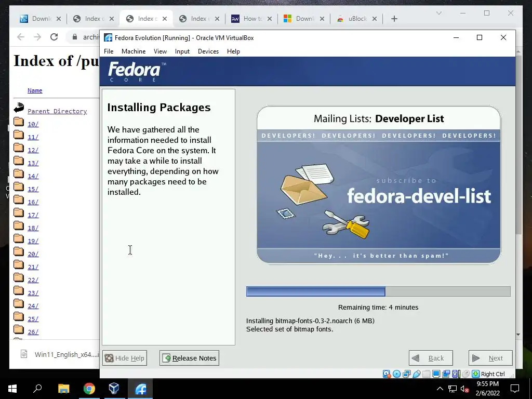Open File Explorer from the taskbar
The height and width of the screenshot is (399, 532).
point(63,389)
